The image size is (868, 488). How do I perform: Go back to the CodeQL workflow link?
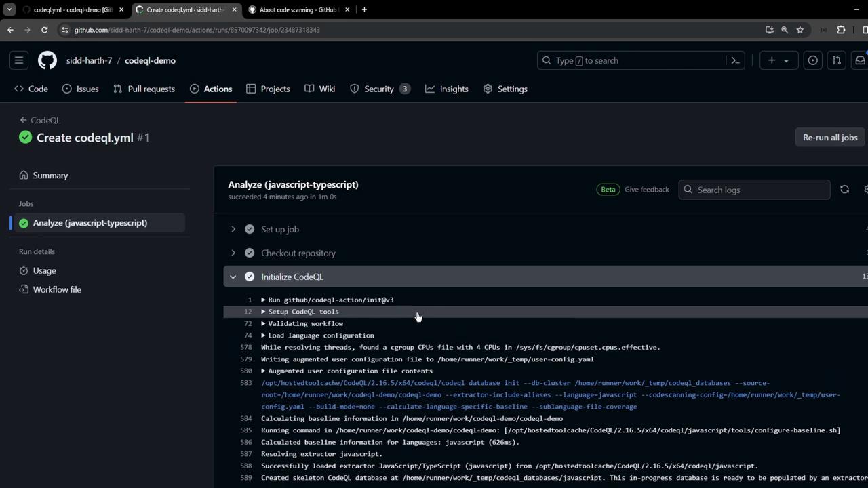40,120
